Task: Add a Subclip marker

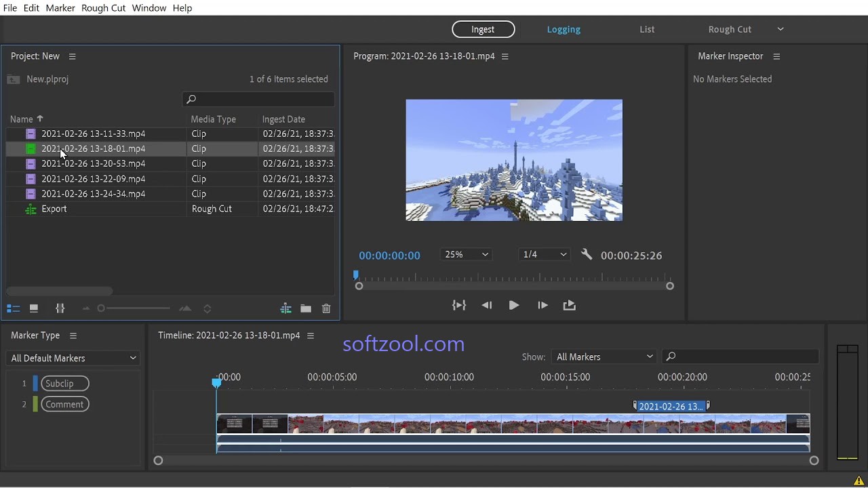Action: tap(64, 384)
